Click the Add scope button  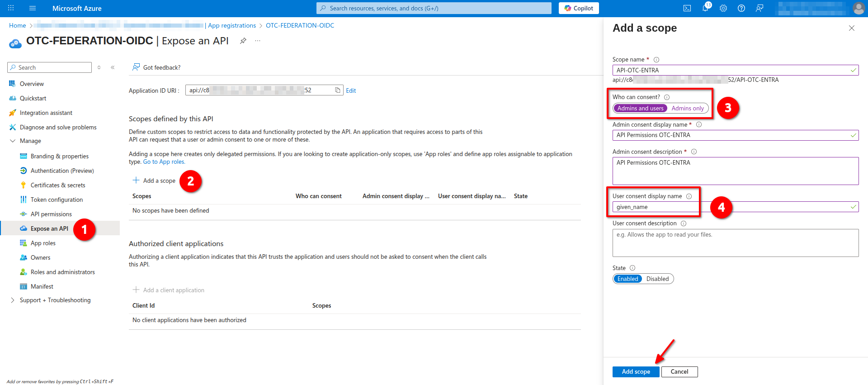(636, 372)
